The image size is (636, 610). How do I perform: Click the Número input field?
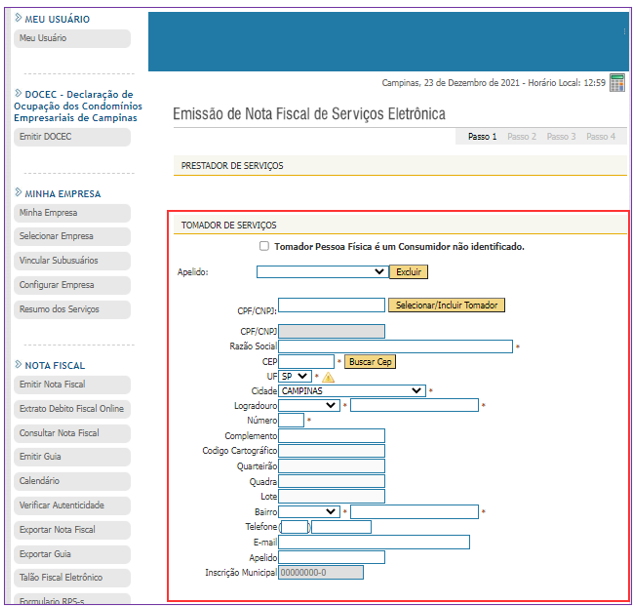coord(291,420)
